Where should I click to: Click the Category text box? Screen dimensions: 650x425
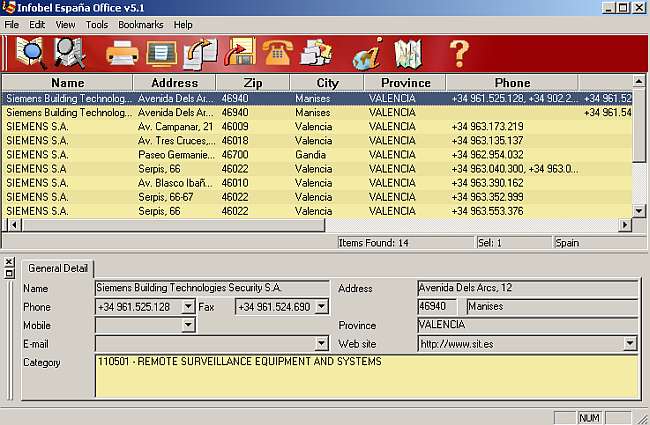(x=366, y=376)
